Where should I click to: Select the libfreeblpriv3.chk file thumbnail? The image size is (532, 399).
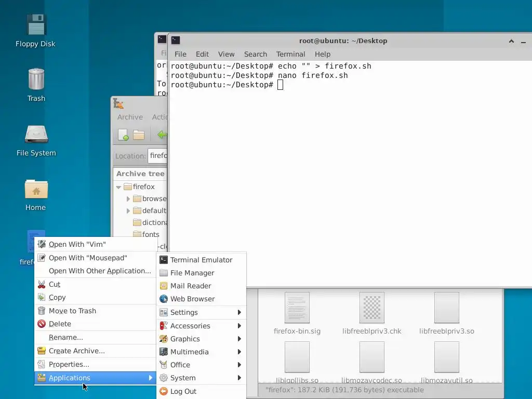pyautogui.click(x=372, y=308)
